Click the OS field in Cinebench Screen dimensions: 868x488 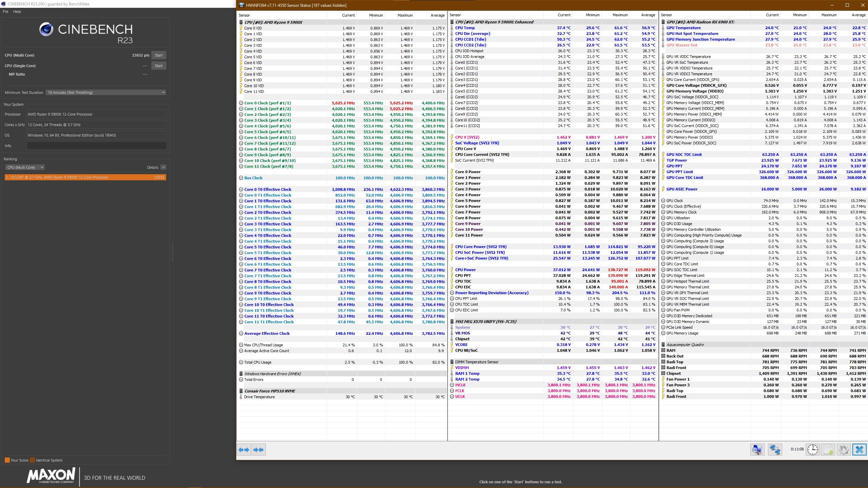coord(96,135)
